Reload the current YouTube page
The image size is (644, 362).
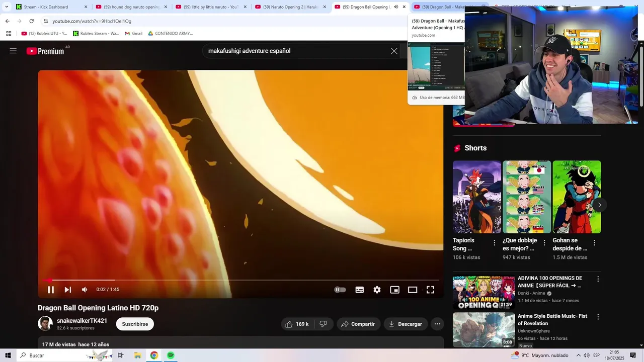31,21
